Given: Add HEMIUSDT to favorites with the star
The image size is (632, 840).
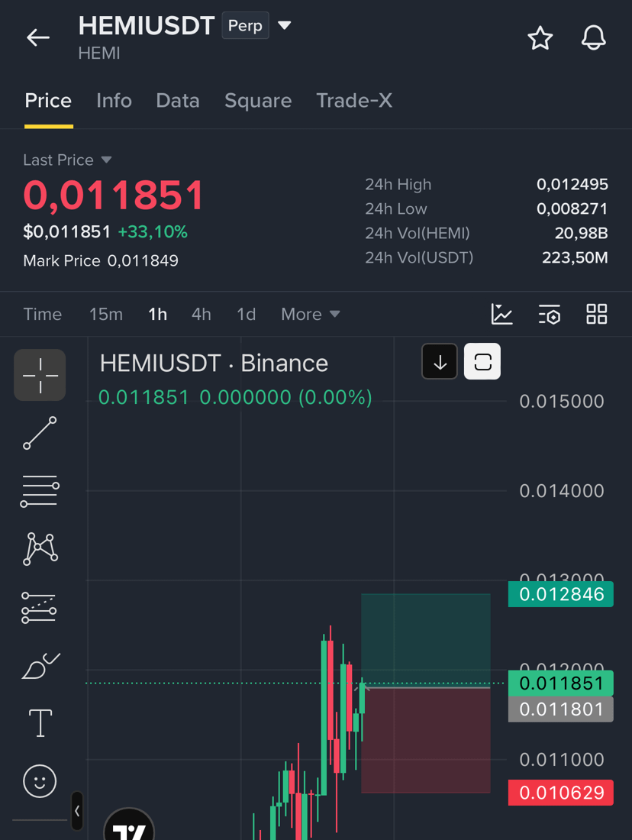Looking at the screenshot, I should point(540,38).
